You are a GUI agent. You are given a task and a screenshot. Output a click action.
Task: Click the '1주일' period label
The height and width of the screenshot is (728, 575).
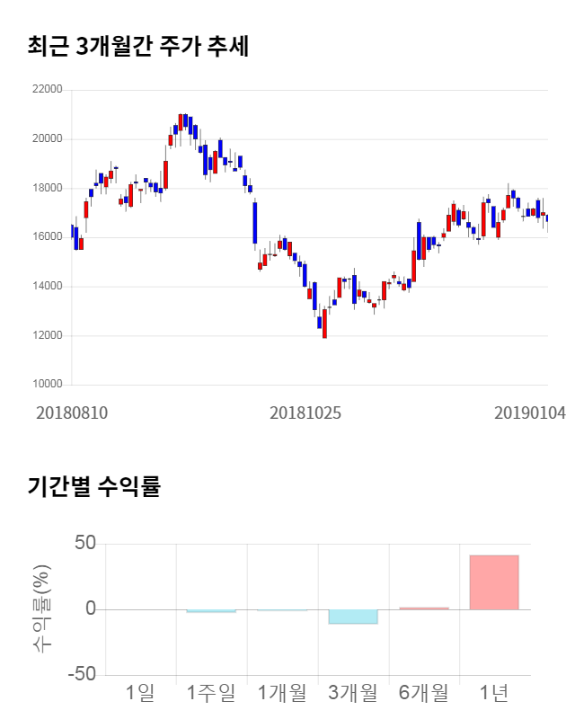point(210,693)
